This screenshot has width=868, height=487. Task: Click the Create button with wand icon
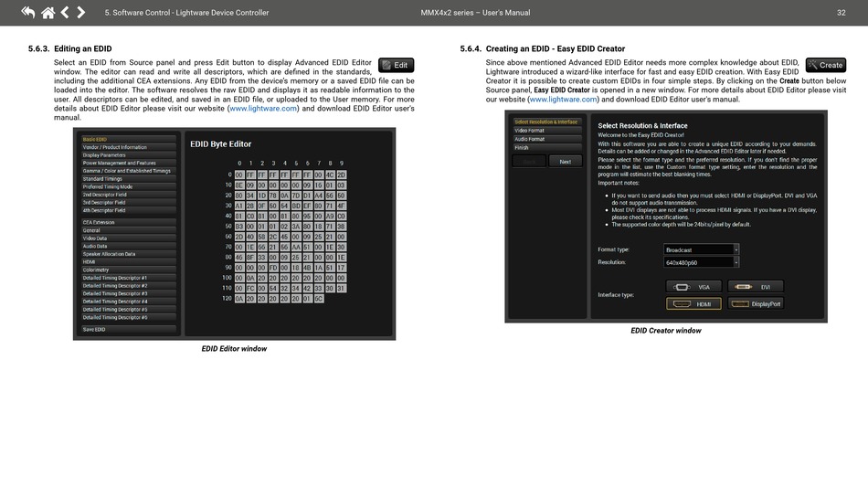click(825, 65)
